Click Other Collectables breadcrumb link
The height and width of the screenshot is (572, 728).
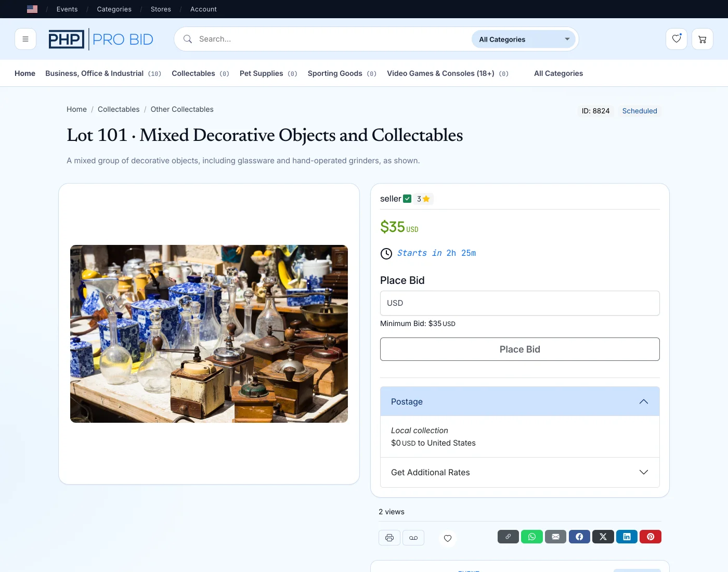pos(182,109)
